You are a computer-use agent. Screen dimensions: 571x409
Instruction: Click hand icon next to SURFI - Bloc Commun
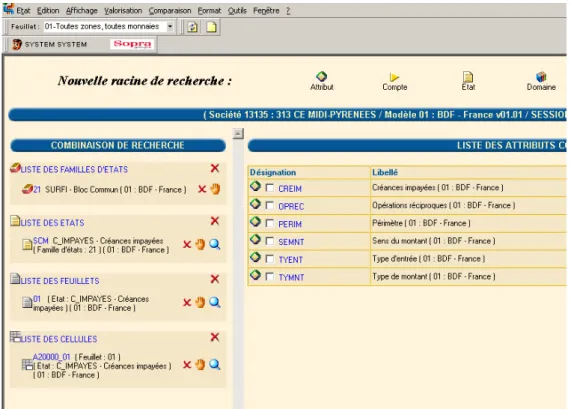tap(215, 189)
